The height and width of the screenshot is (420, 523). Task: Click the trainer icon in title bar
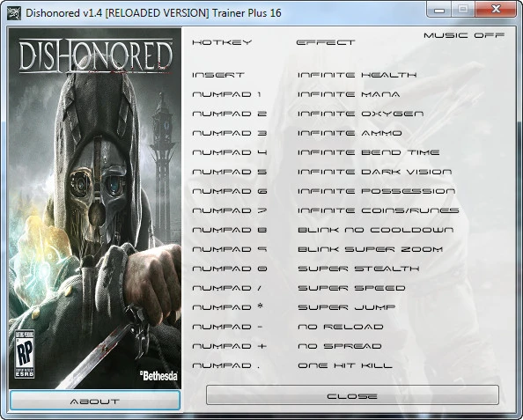point(14,13)
